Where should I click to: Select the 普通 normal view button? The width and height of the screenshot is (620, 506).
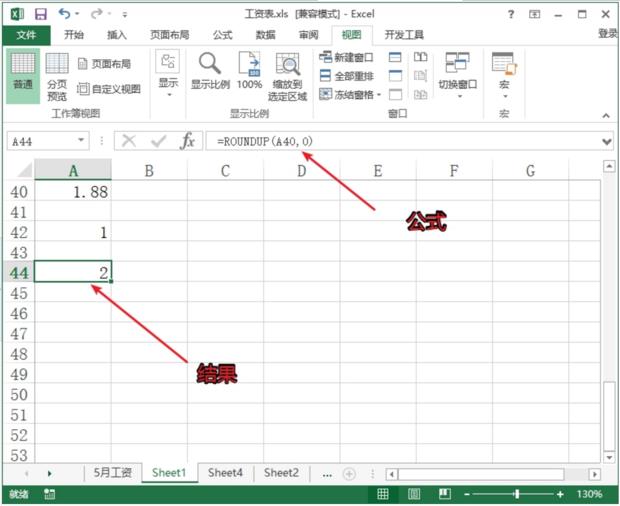[x=23, y=74]
